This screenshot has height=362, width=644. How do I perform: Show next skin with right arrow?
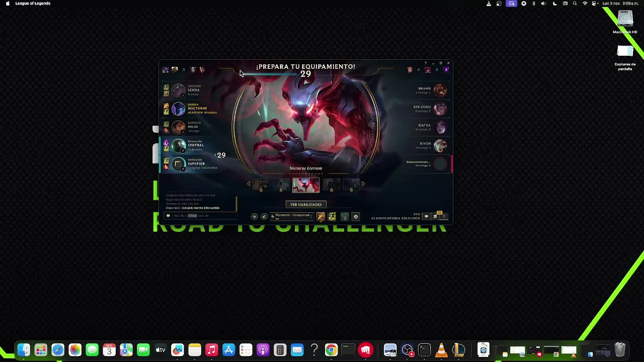(x=363, y=184)
